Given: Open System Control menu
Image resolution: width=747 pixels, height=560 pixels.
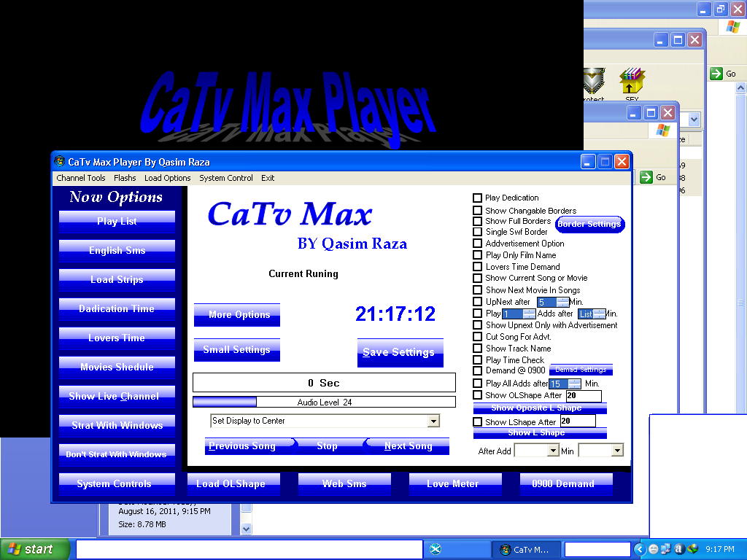Looking at the screenshot, I should point(226,178).
